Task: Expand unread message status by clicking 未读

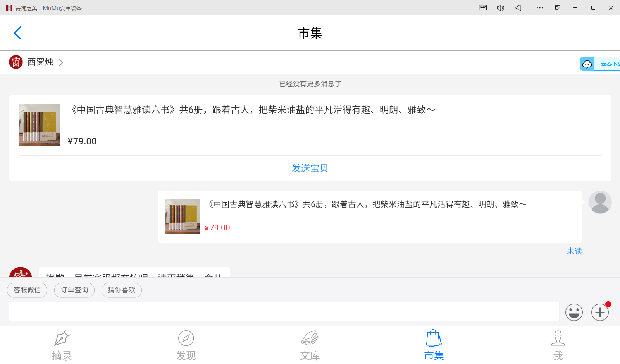Action: click(x=574, y=251)
